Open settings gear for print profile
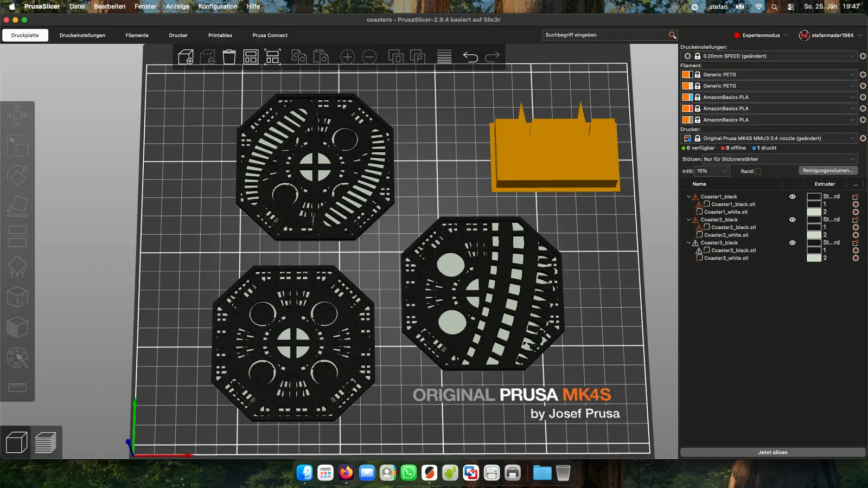868x488 pixels. coord(863,56)
